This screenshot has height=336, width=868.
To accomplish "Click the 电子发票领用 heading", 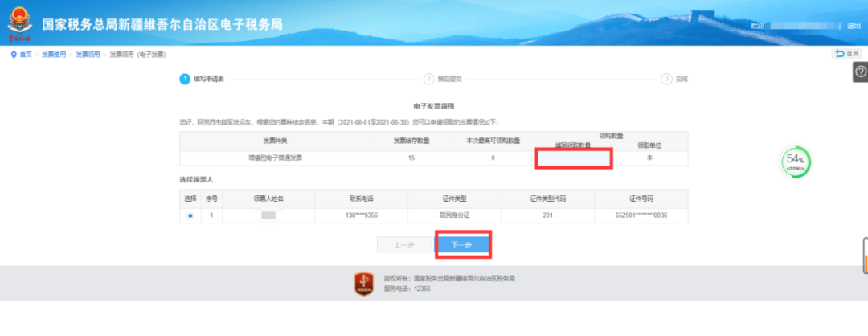I will point(433,105).
